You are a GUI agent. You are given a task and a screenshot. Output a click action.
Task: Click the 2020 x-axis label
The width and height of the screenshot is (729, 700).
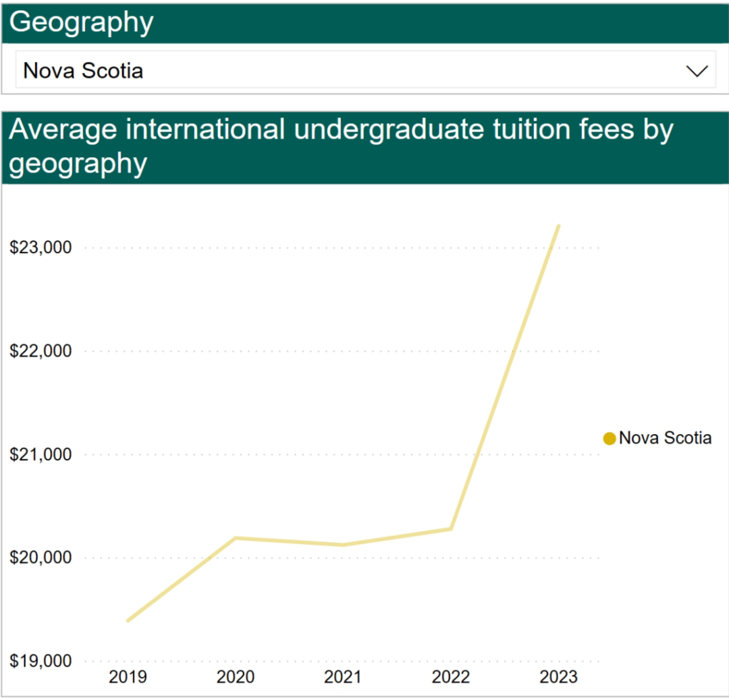(x=236, y=677)
